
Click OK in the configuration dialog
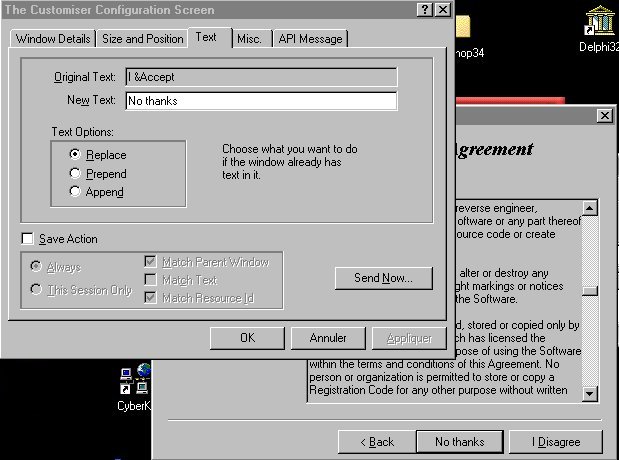click(247, 338)
